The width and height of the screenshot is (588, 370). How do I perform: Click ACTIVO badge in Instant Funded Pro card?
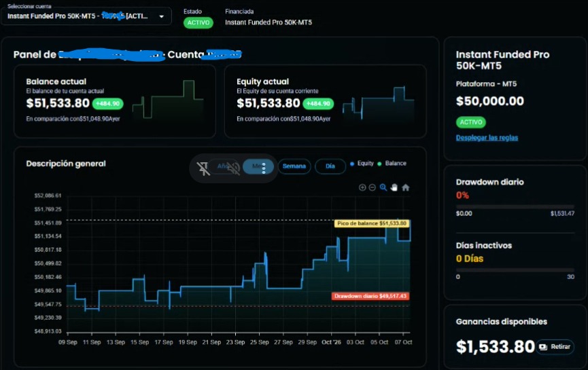470,122
